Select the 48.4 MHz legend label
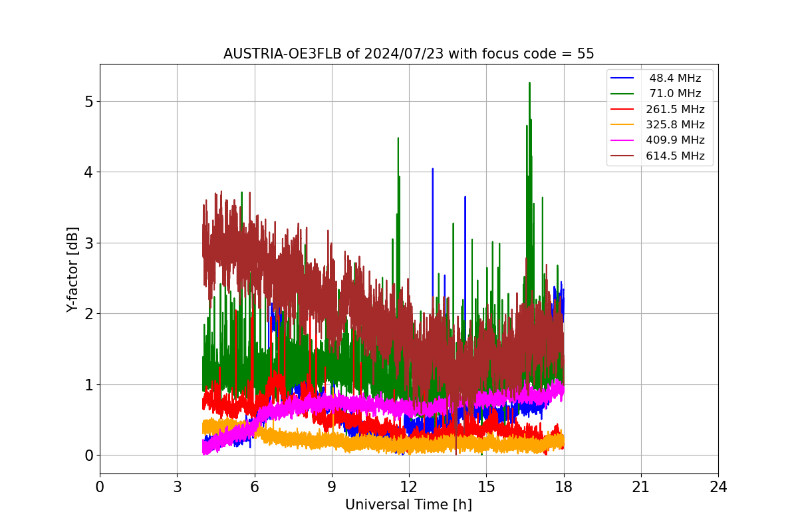 [675, 78]
